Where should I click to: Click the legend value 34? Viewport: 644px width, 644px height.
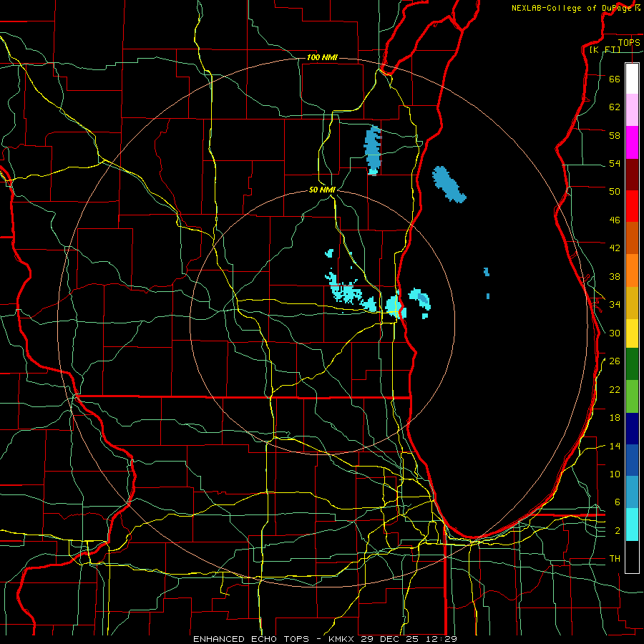(x=615, y=305)
